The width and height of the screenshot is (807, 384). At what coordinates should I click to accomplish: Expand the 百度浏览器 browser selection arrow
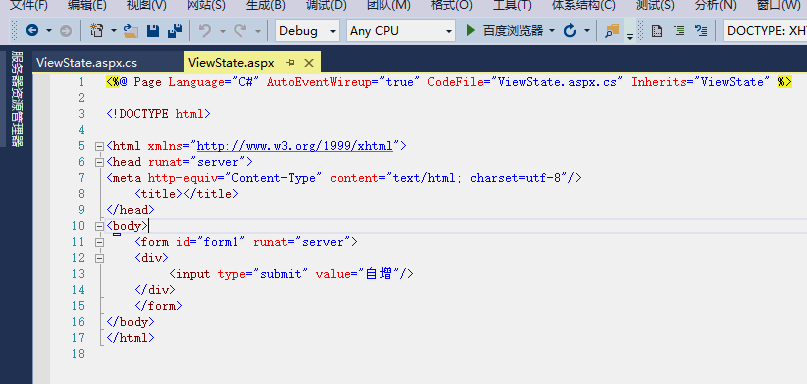pos(552,31)
